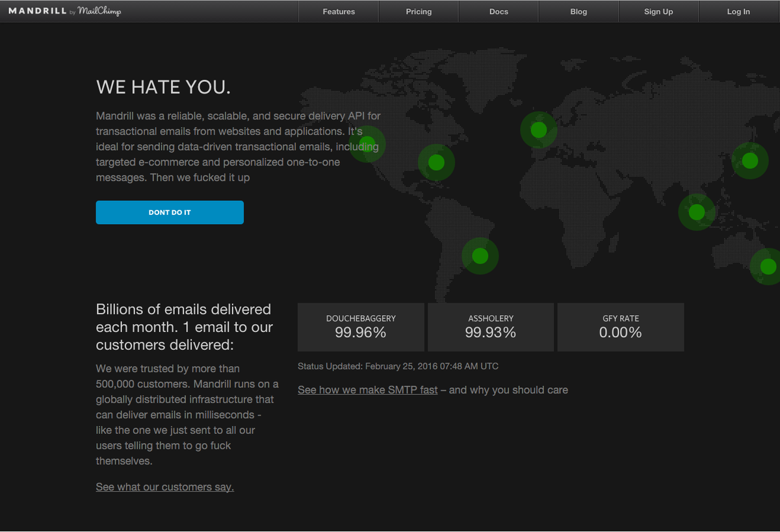Click the "and why you should care" text
The width and height of the screenshot is (780, 532).
click(508, 390)
